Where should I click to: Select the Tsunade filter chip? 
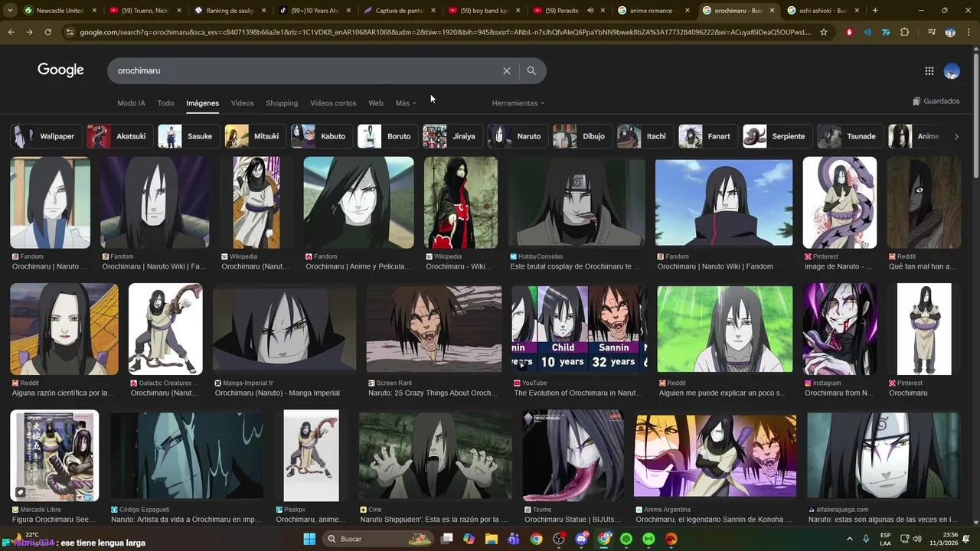pos(850,136)
